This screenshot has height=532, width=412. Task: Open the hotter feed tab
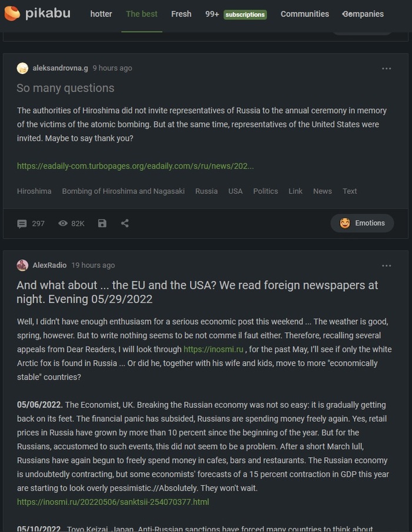[x=101, y=14]
